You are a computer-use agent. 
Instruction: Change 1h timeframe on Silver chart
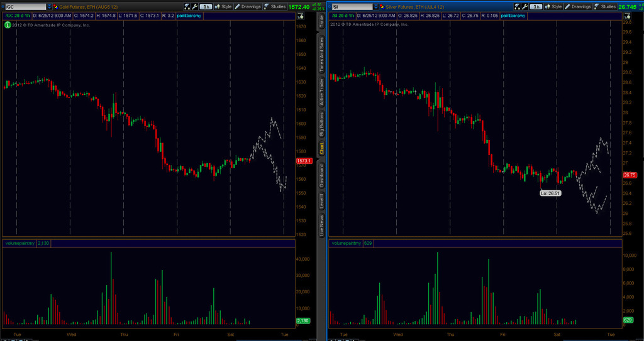point(536,6)
